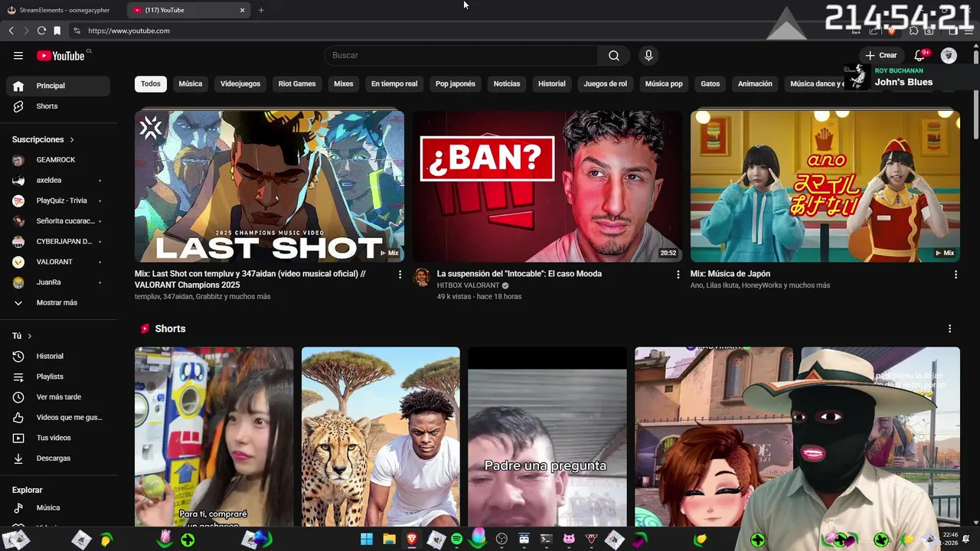Open options menu for Last Shot mix

(400, 274)
